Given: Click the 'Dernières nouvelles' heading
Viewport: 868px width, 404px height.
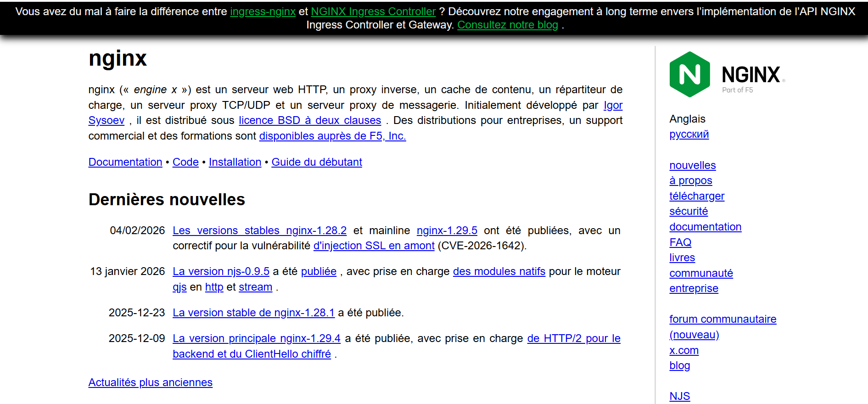Looking at the screenshot, I should [167, 200].
